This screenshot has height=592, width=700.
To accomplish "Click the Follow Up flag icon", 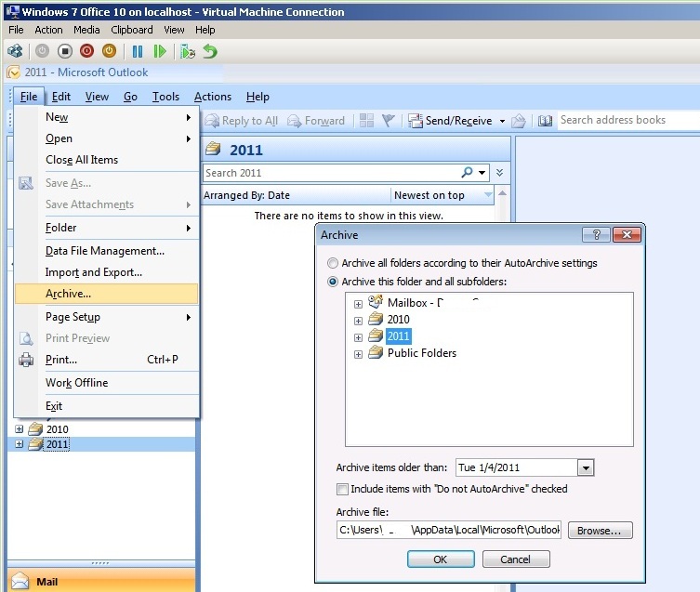I will click(388, 120).
